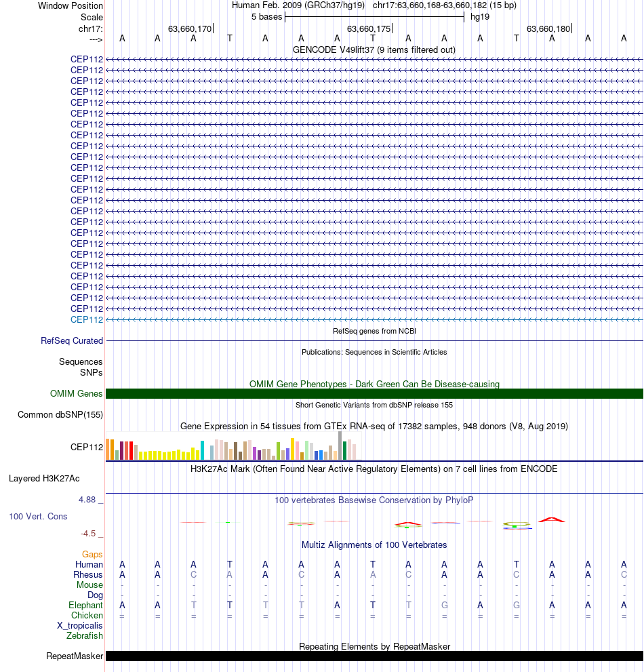
Task: Open the OMIM Gene Phenotypes track title
Action: point(374,384)
